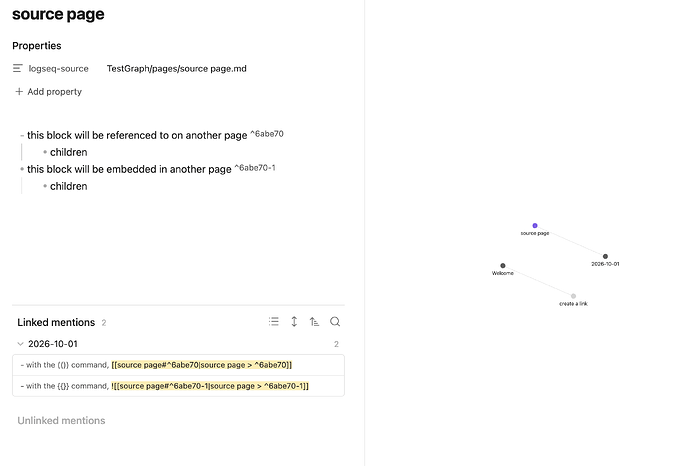The width and height of the screenshot is (690, 466).
Task: Expand the Unlinked mentions section
Action: (61, 420)
